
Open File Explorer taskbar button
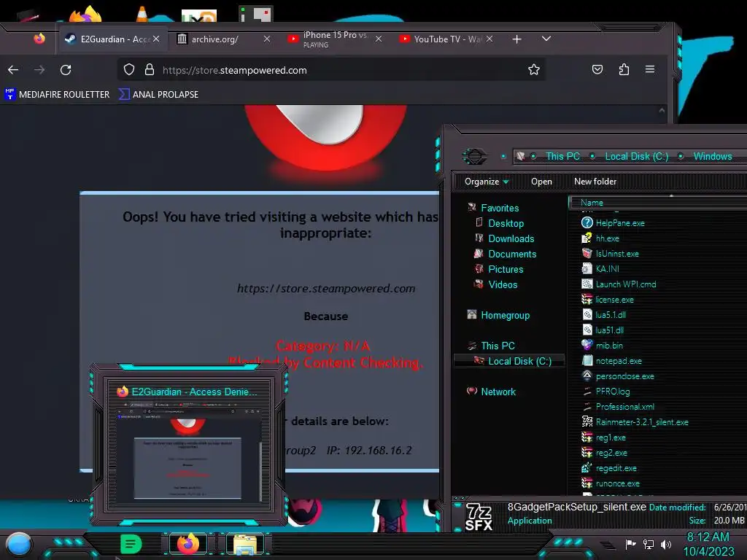click(245, 545)
